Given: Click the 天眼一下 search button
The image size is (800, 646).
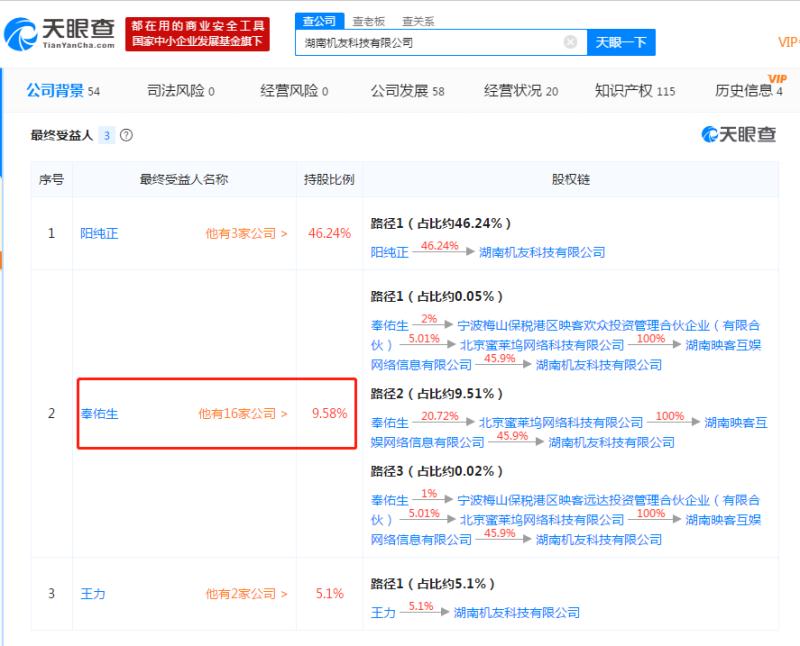Looking at the screenshot, I should tap(621, 42).
